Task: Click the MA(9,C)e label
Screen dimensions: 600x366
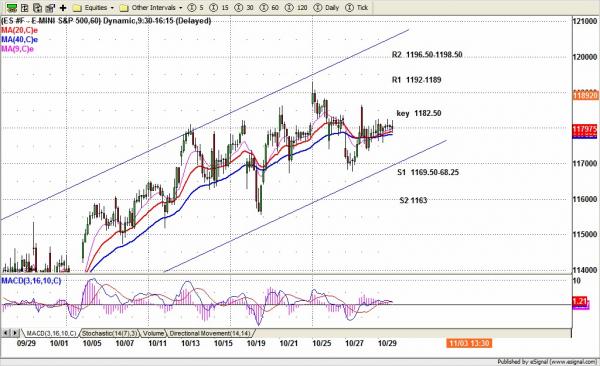Action: tap(18, 49)
